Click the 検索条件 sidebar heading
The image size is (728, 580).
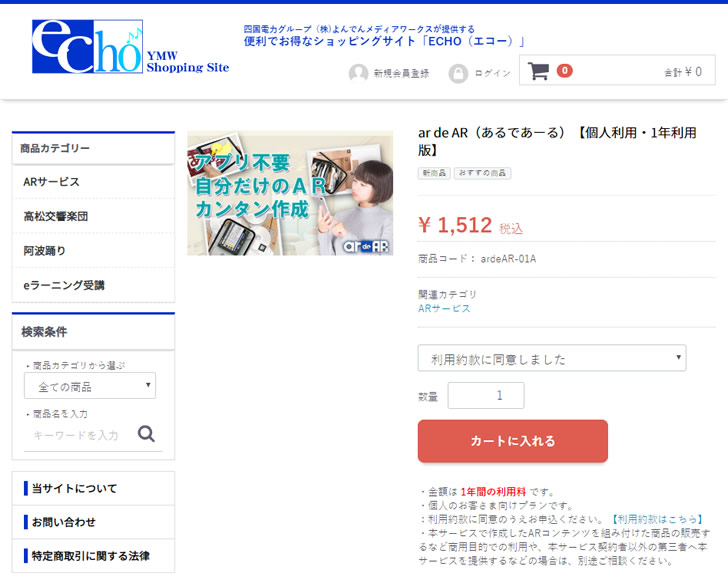(x=44, y=332)
